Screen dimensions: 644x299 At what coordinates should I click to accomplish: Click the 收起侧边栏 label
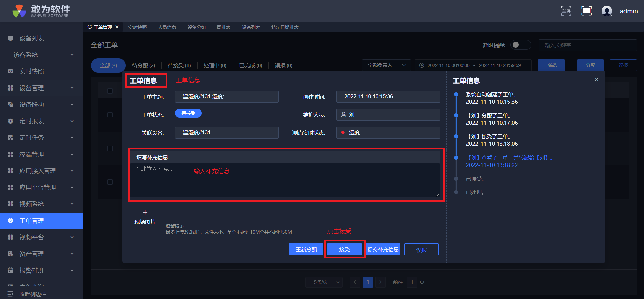pyautogui.click(x=33, y=294)
